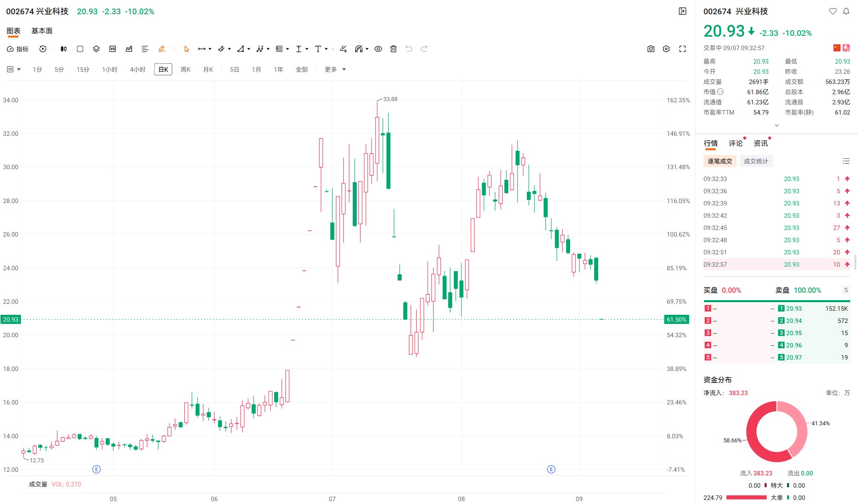Open the 指标 indicators panel
This screenshot has height=504, width=858.
(x=18, y=49)
